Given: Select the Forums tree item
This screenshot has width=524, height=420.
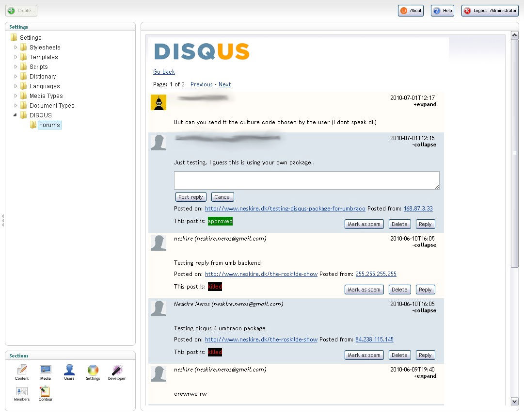Looking at the screenshot, I should (x=49, y=125).
